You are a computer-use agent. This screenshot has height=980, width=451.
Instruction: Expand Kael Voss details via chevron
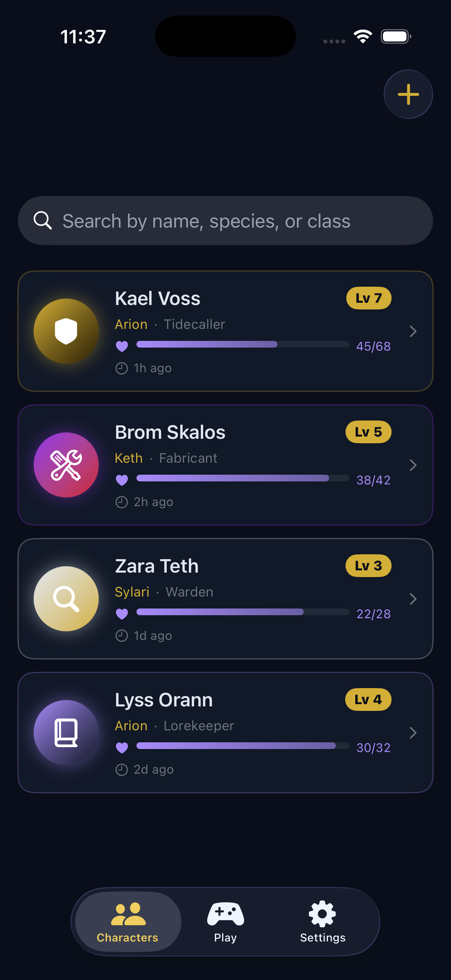413,332
